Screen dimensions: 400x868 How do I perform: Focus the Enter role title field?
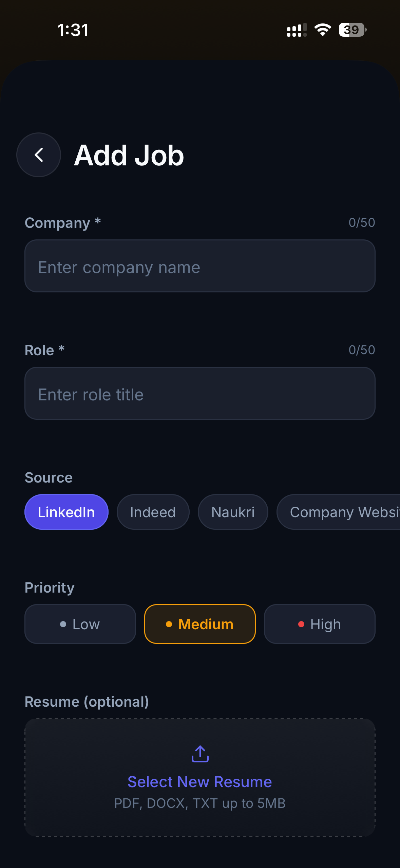point(200,394)
